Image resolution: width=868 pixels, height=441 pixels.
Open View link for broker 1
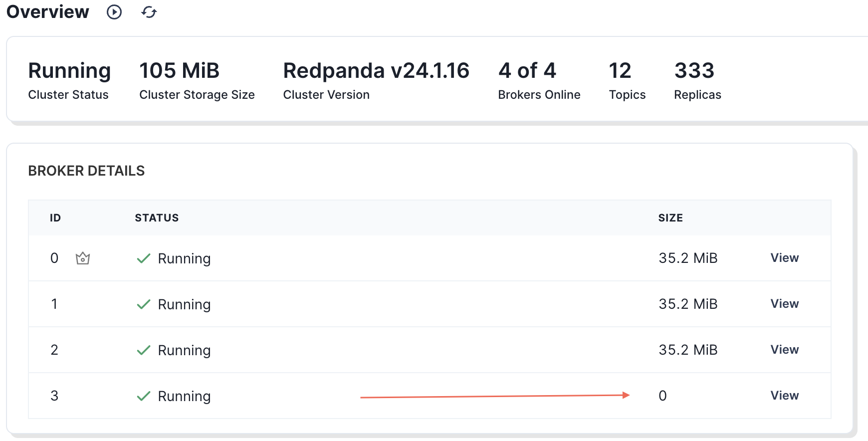coord(784,304)
